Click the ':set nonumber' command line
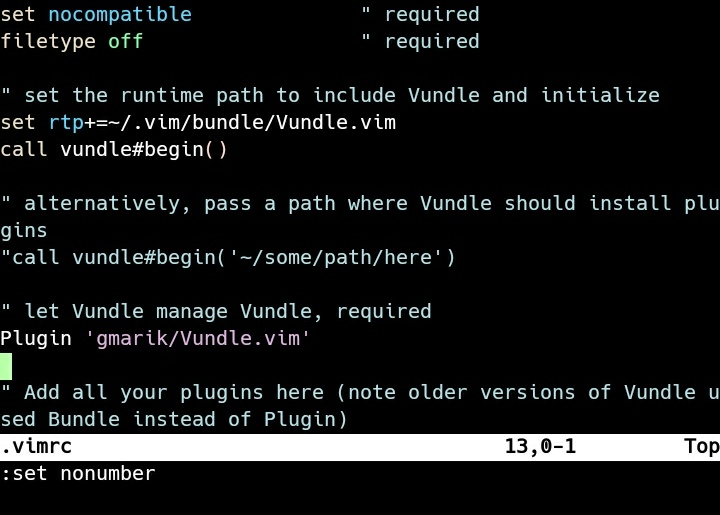 point(78,474)
